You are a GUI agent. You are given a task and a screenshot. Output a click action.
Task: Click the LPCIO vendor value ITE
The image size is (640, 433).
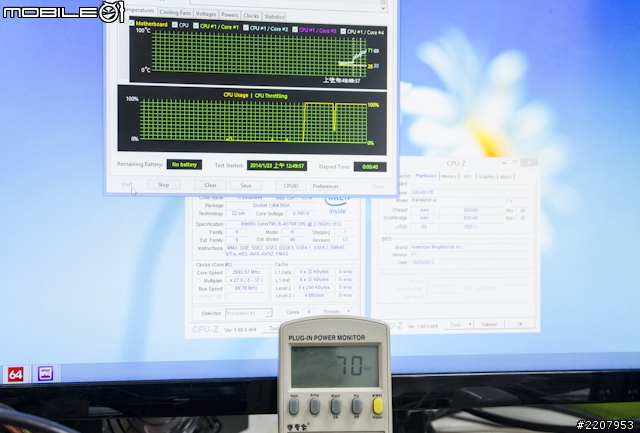424,226
